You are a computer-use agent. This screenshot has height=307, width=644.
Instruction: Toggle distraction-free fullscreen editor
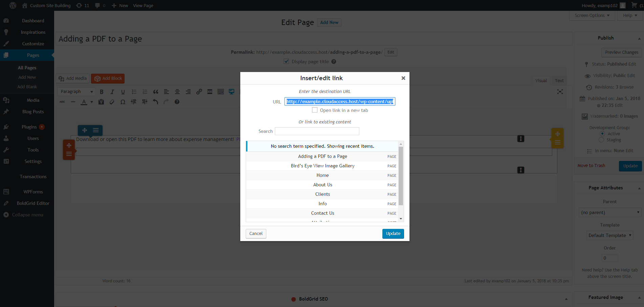pos(560,92)
